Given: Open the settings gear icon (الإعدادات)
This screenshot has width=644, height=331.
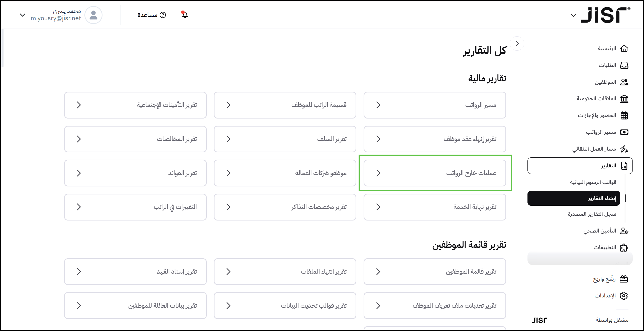Looking at the screenshot, I should point(624,296).
